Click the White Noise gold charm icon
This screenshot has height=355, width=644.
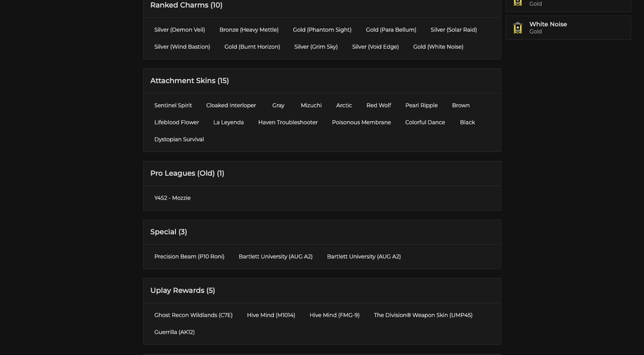tap(517, 28)
